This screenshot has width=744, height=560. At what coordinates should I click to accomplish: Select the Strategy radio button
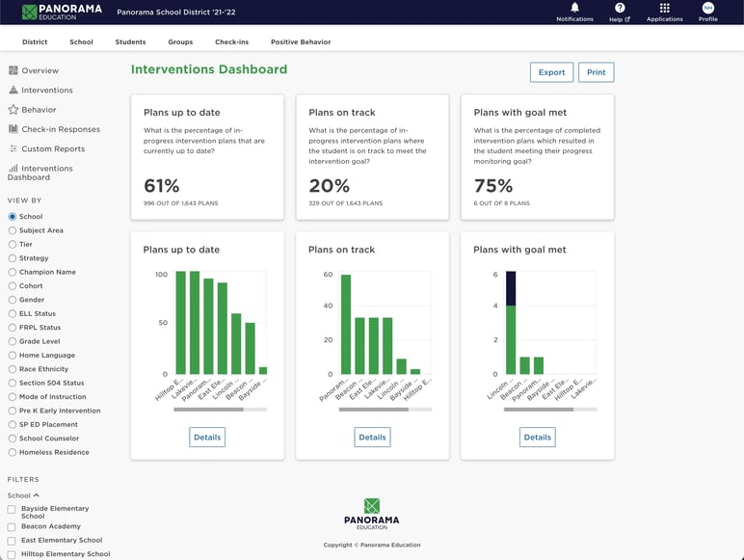coord(13,258)
